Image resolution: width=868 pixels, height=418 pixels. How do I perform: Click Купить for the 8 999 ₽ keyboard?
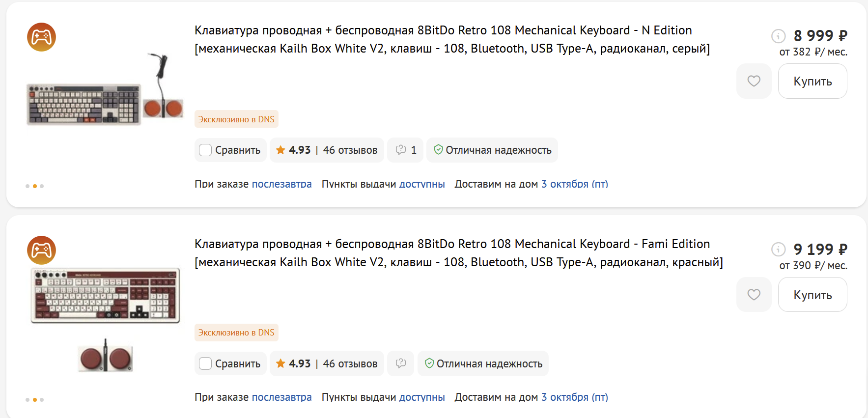coord(812,81)
